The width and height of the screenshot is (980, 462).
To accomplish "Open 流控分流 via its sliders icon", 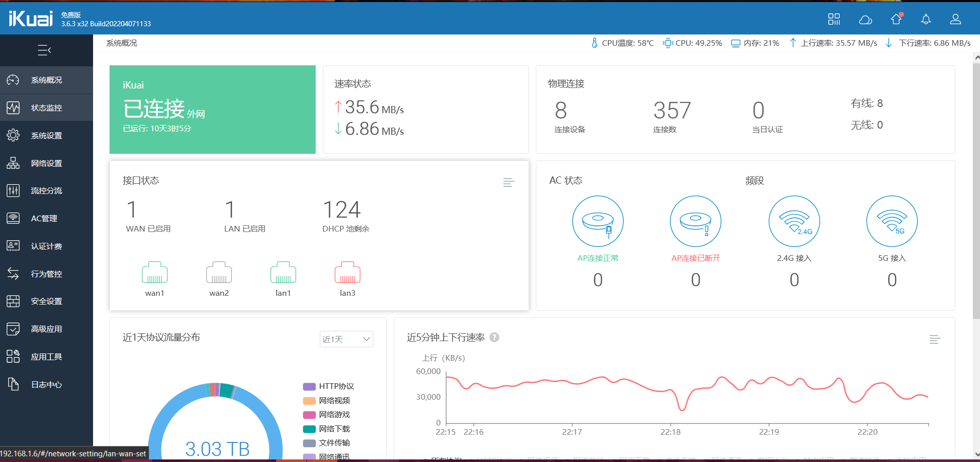I will tap(13, 190).
